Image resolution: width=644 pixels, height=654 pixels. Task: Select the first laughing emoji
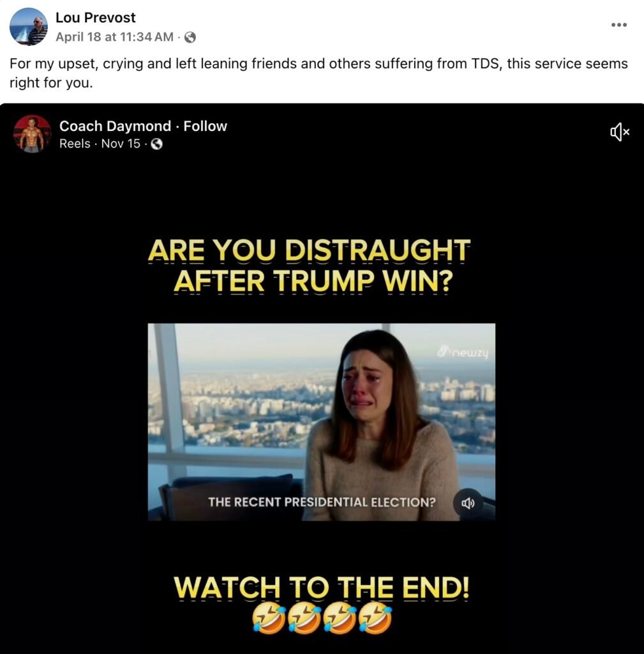269,619
